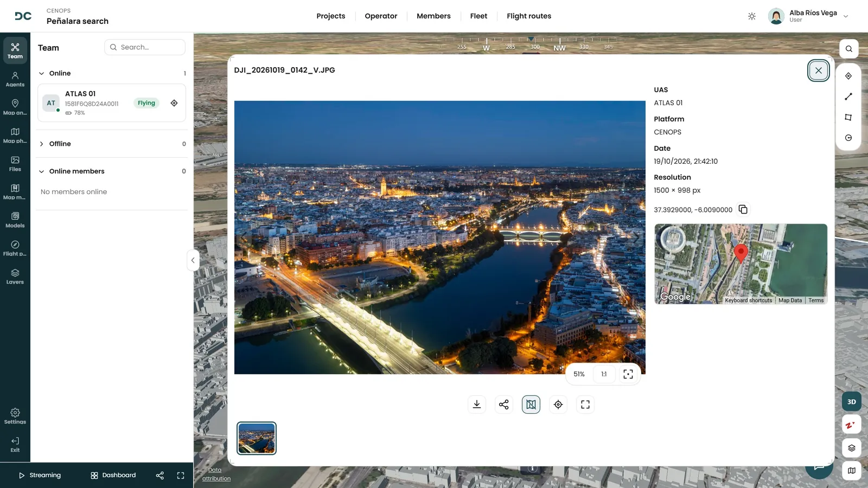Copy the photo coordinates
Viewport: 868px width, 488px height.
[x=743, y=209]
